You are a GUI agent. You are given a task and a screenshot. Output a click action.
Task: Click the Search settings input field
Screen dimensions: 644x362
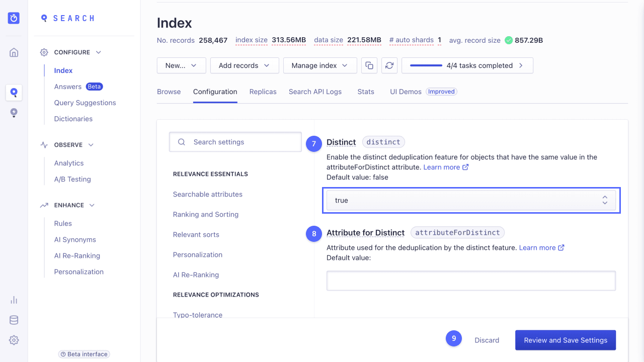[x=235, y=142]
